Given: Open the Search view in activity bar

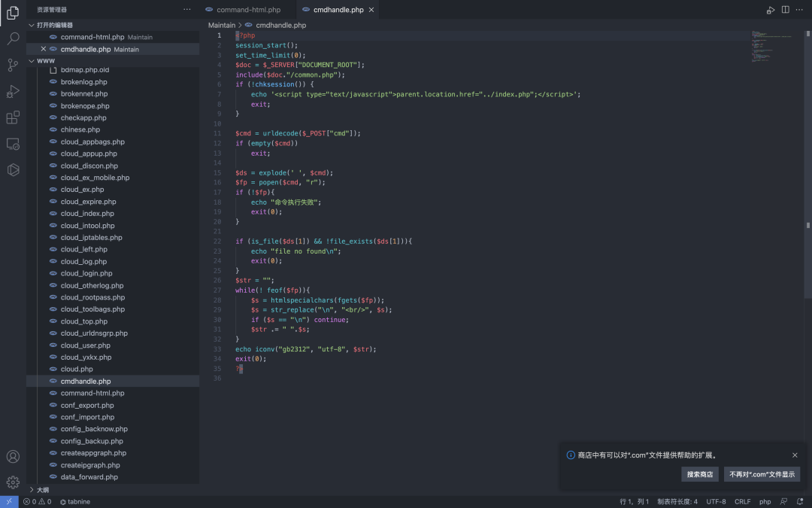Looking at the screenshot, I should tap(13, 38).
